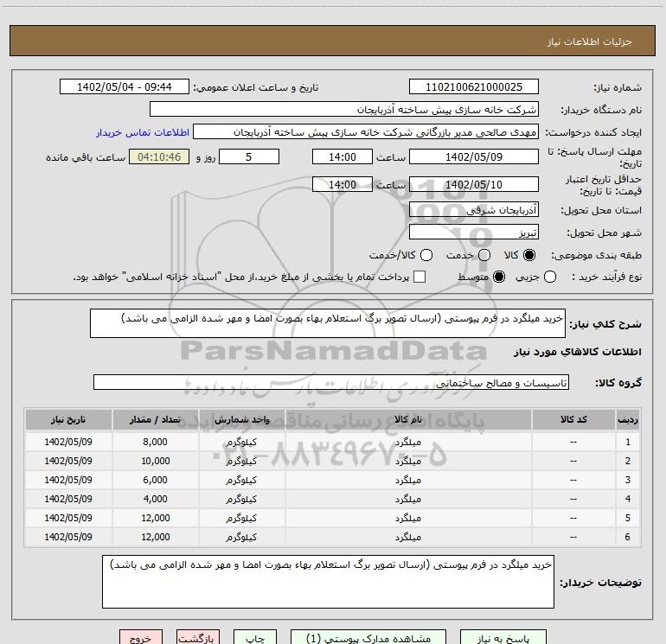The height and width of the screenshot is (644, 666).
Task: Select the خدمت radio button
Action: click(x=484, y=255)
